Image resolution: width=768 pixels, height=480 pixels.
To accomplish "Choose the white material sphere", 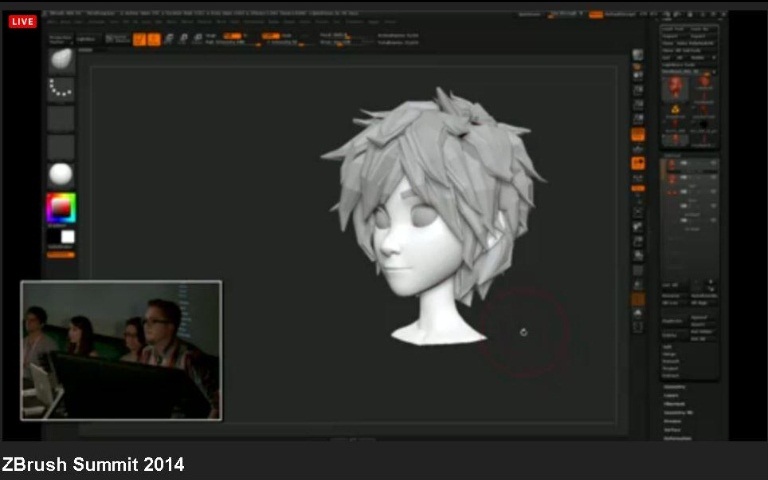I will pyautogui.click(x=61, y=175).
